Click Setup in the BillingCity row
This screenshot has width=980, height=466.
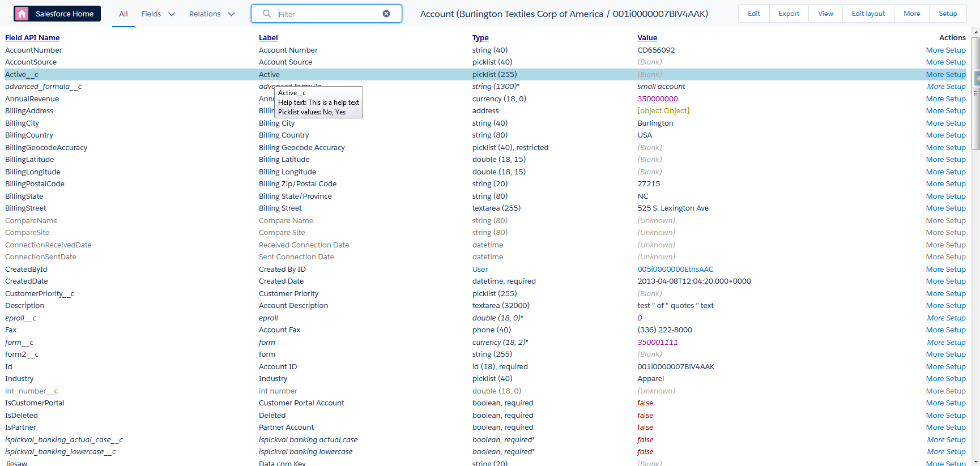coord(956,123)
